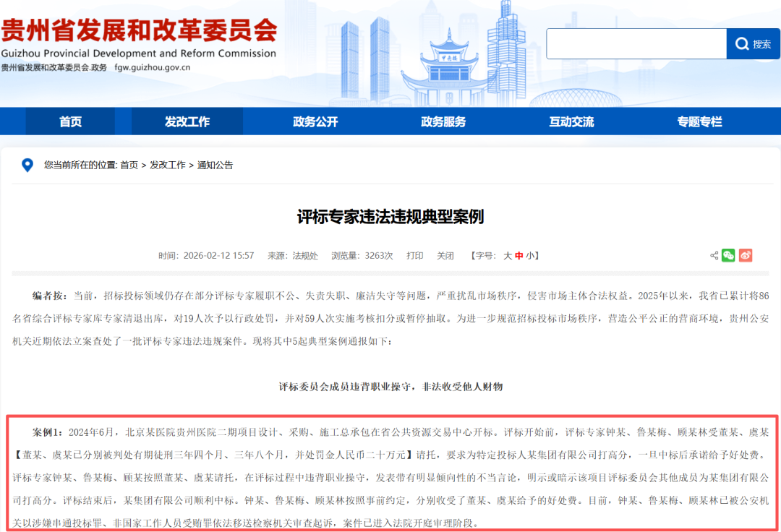Open the 政务服务 navigation menu

[443, 121]
